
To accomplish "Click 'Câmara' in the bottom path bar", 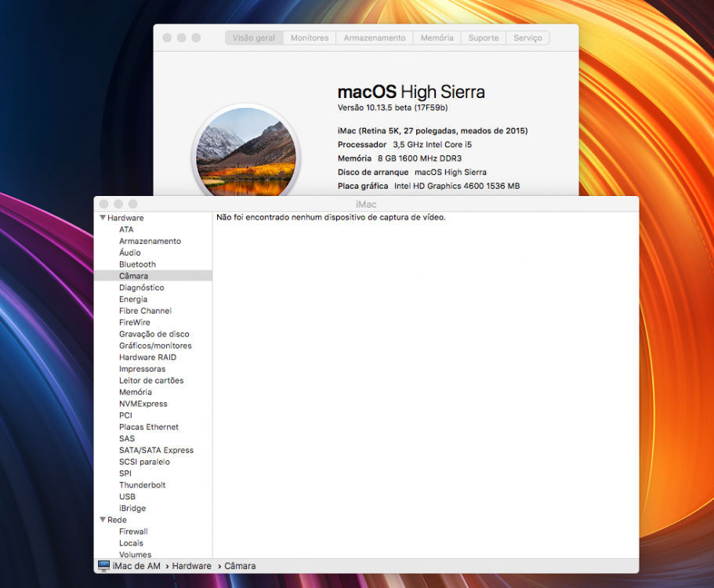I will (240, 566).
